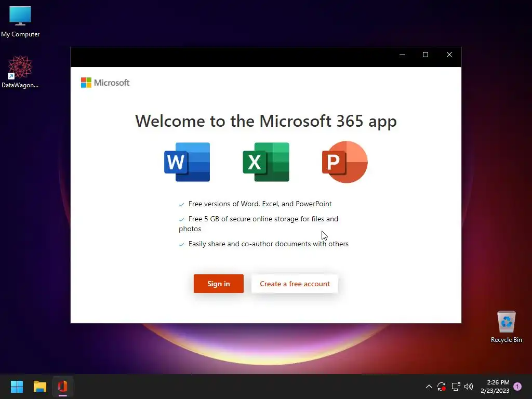
Task: Open the network tray icon
Action: 456,387
